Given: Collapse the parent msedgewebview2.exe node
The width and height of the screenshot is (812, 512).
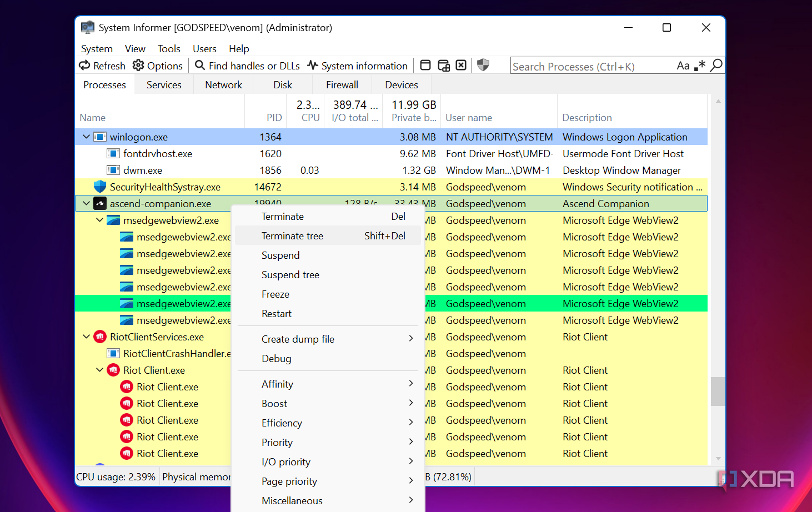Looking at the screenshot, I should click(x=99, y=220).
